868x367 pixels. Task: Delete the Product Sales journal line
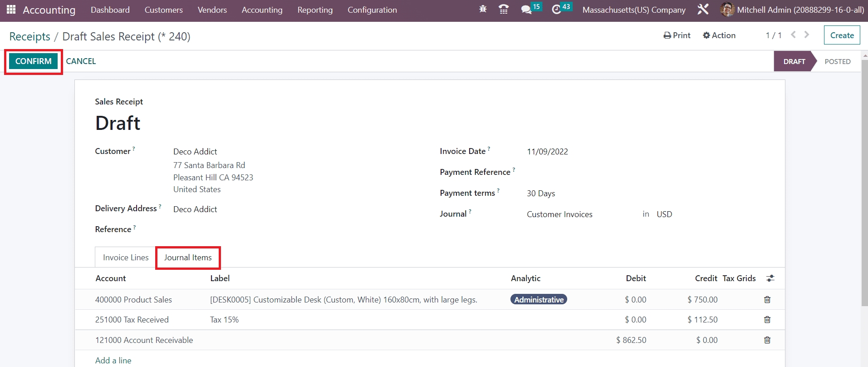click(767, 300)
